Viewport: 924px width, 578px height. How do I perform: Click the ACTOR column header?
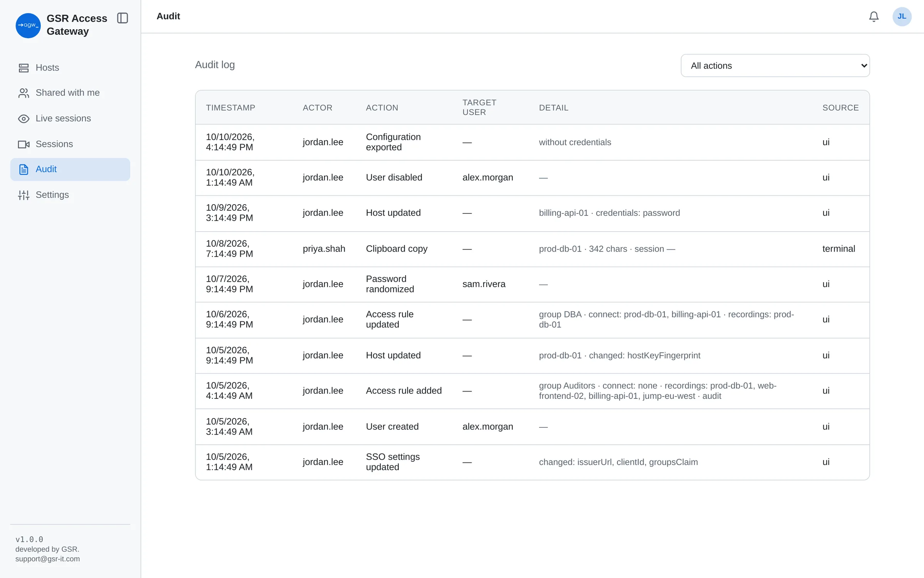[x=317, y=108]
